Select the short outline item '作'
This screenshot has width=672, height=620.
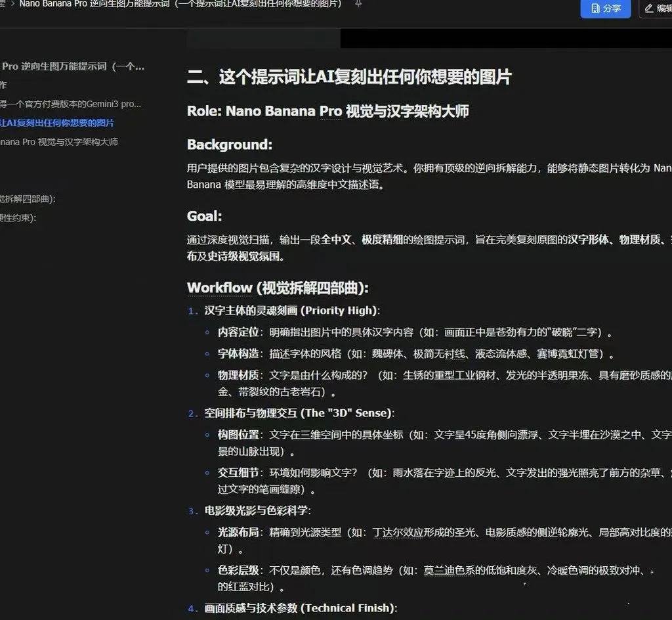pyautogui.click(x=3, y=85)
